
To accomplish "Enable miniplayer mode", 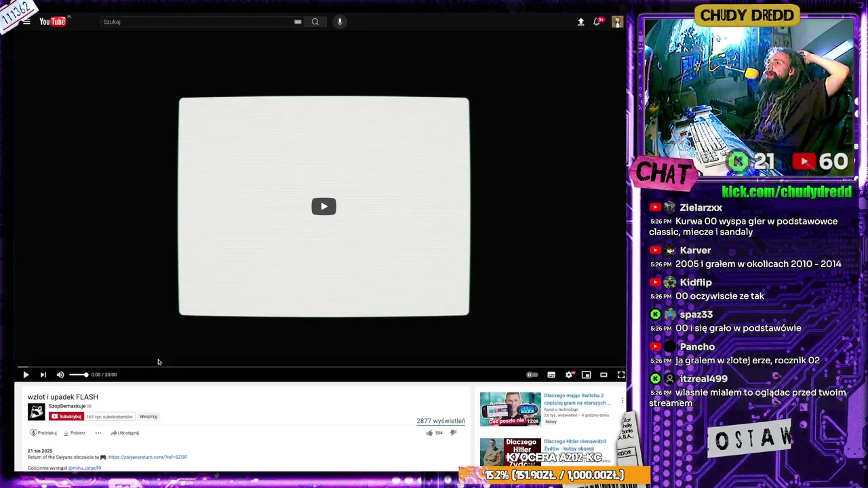I will pyautogui.click(x=587, y=375).
